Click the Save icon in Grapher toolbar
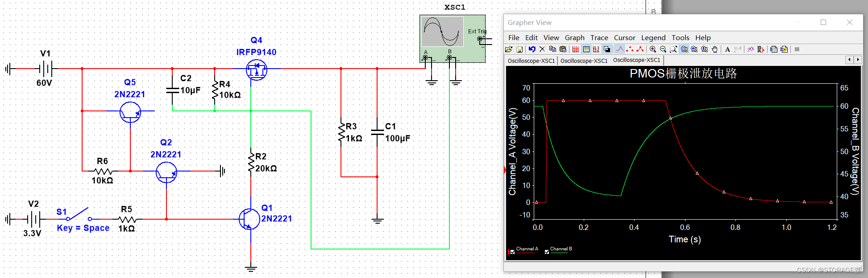868x278 pixels. (x=519, y=49)
